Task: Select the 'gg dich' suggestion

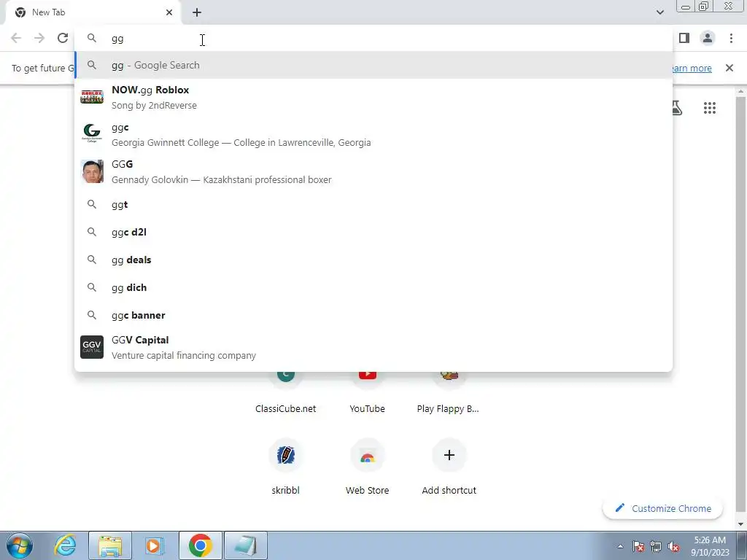Action: tap(373, 287)
